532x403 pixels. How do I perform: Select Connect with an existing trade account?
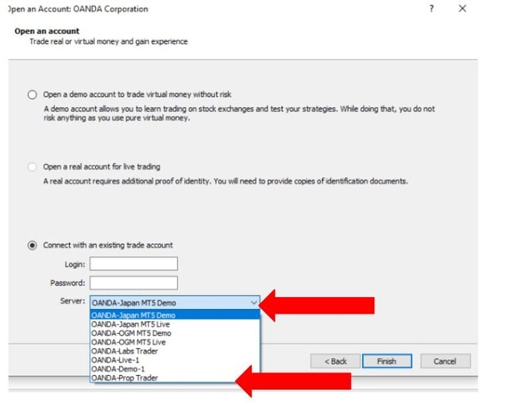pyautogui.click(x=33, y=245)
